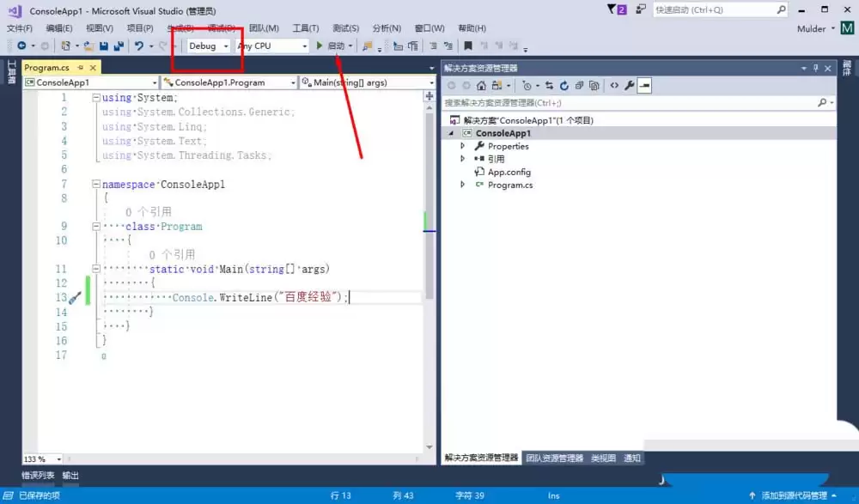Open Properties via the wrench icon
The width and height of the screenshot is (859, 504).
coord(630,85)
